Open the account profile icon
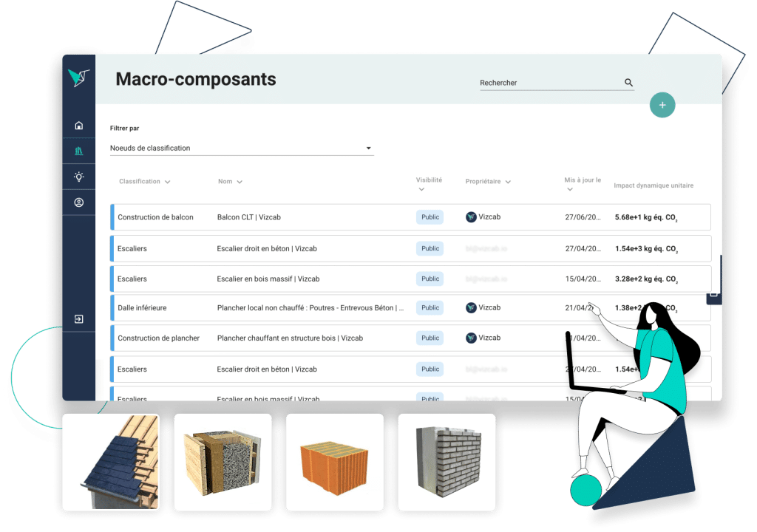757x532 pixels. 78,202
